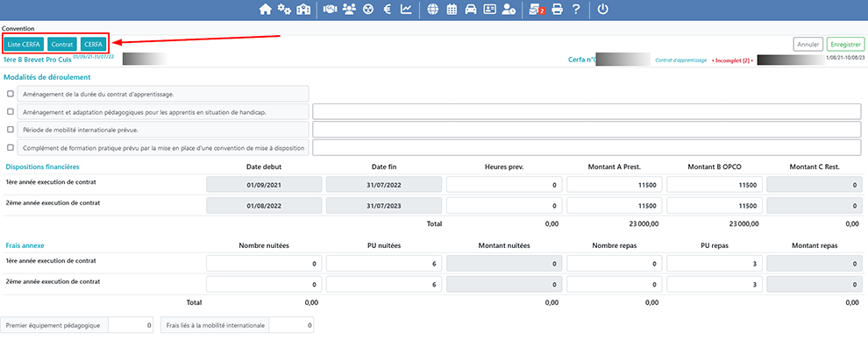Check 'Aménagement de la durée du contrat' box
Screen dimensions: 868x347
(11, 94)
